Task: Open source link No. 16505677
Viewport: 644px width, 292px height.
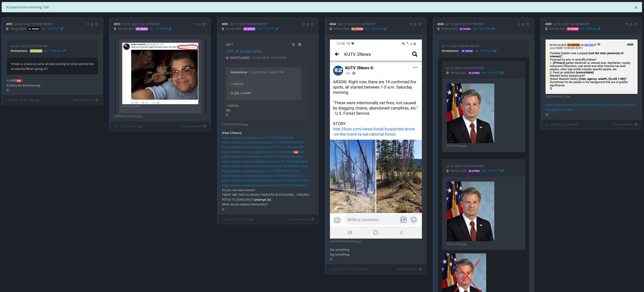Action: coord(52,29)
